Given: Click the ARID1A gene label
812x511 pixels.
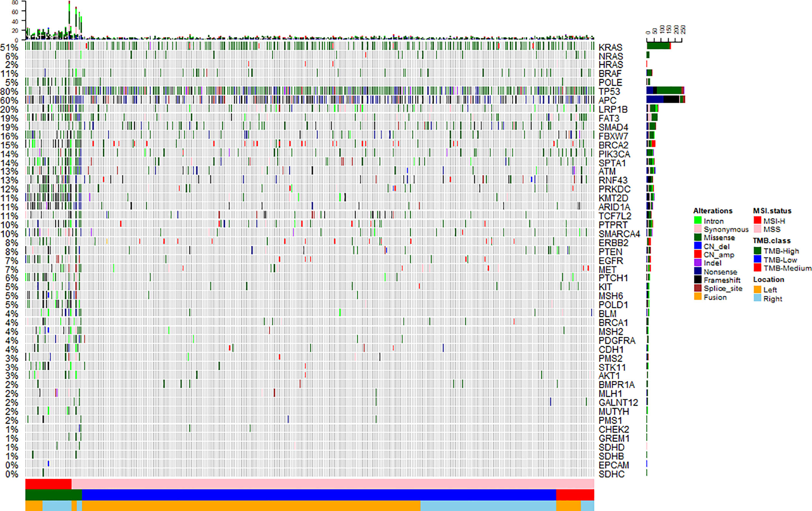Looking at the screenshot, I should pyautogui.click(x=614, y=207).
